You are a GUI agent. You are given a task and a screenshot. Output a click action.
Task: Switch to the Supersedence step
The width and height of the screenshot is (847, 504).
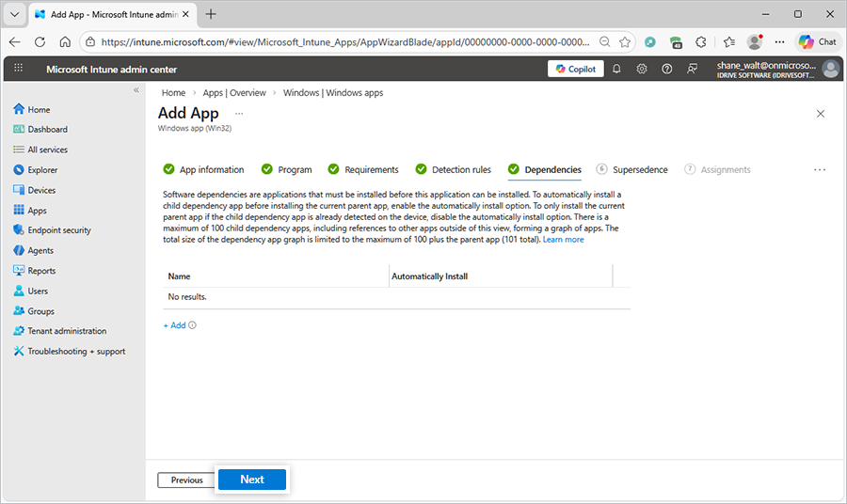pyautogui.click(x=639, y=170)
